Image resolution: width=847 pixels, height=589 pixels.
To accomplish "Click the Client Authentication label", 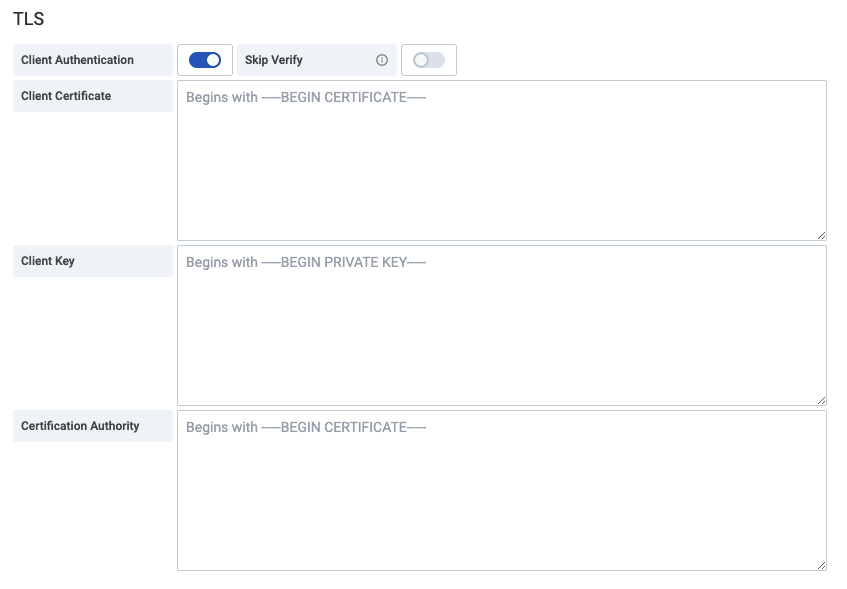I will coord(77,60).
